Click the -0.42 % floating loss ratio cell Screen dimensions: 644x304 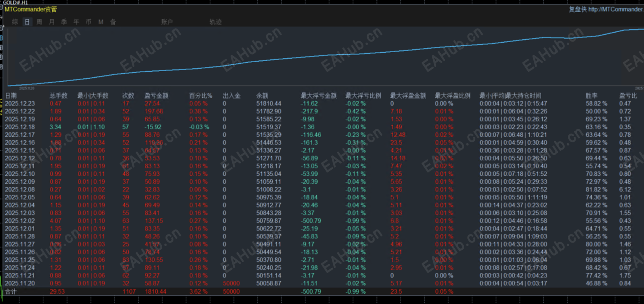356,111
